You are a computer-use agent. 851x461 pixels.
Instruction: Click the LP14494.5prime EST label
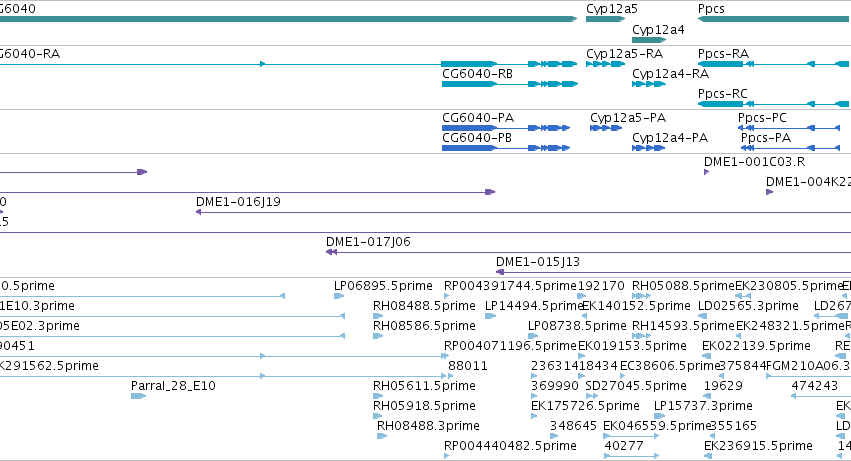click(534, 306)
